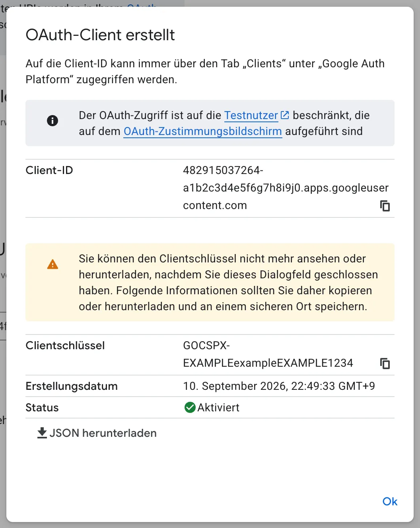Click the Client-ID label

tap(49, 170)
